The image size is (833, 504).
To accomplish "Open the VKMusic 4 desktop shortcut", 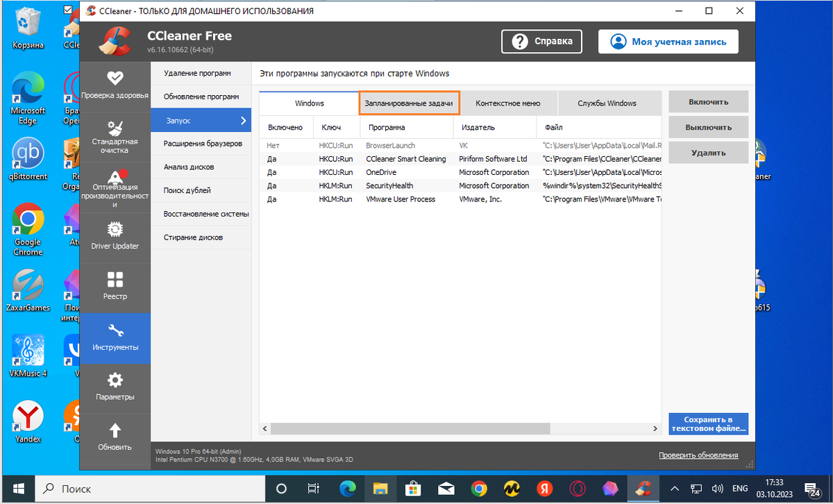I will 28,355.
